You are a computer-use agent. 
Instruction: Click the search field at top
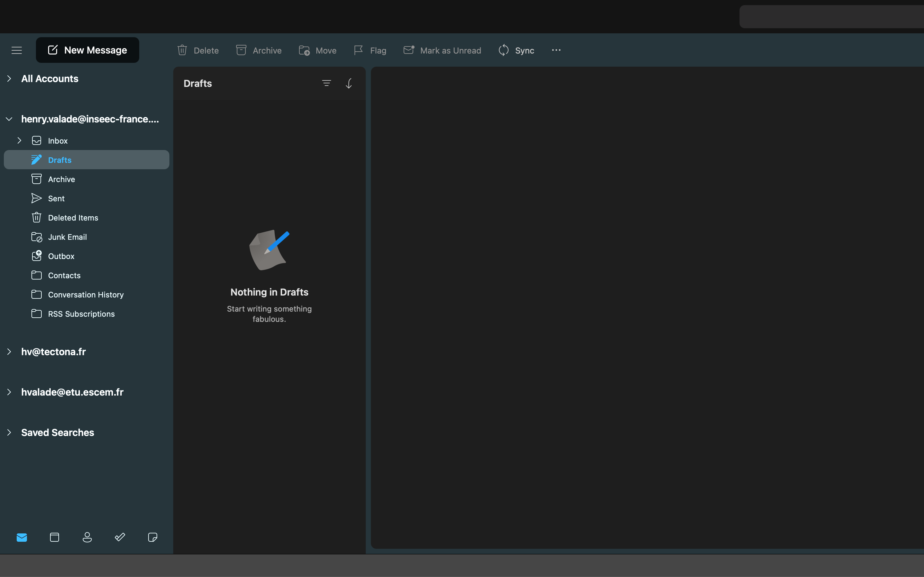click(x=831, y=17)
